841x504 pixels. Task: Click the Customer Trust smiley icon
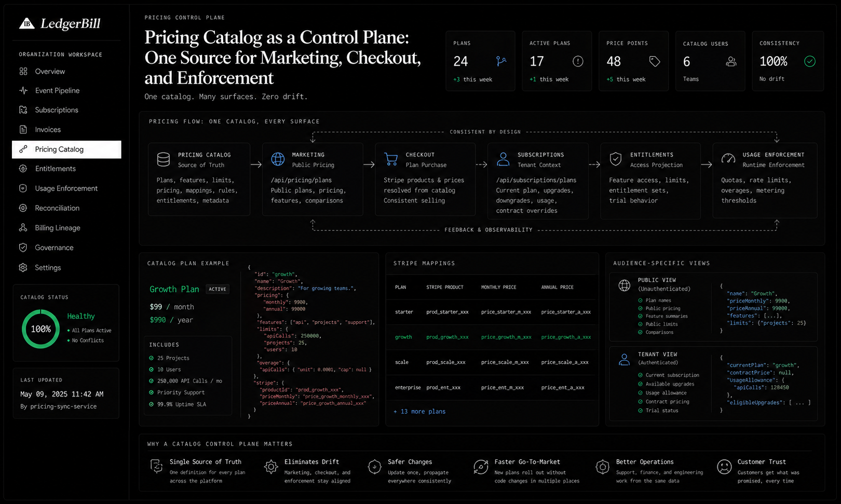coord(724,467)
